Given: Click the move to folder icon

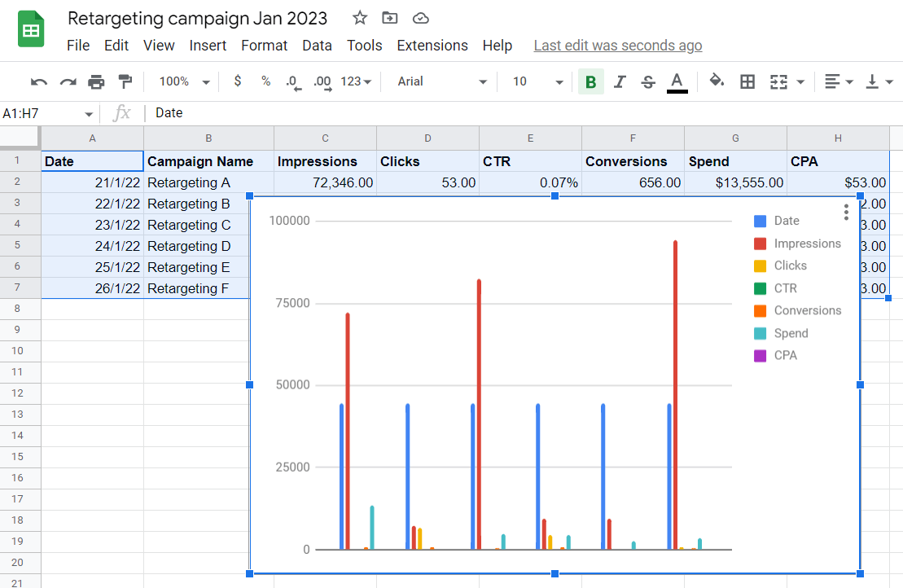Looking at the screenshot, I should pos(390,18).
